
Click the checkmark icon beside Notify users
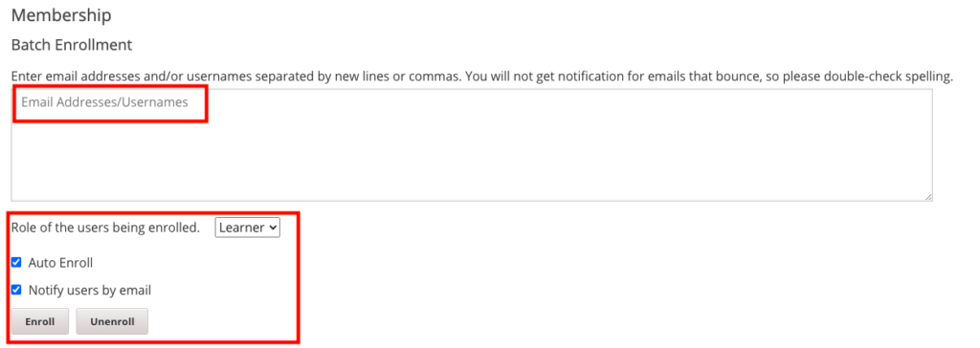coord(16,290)
